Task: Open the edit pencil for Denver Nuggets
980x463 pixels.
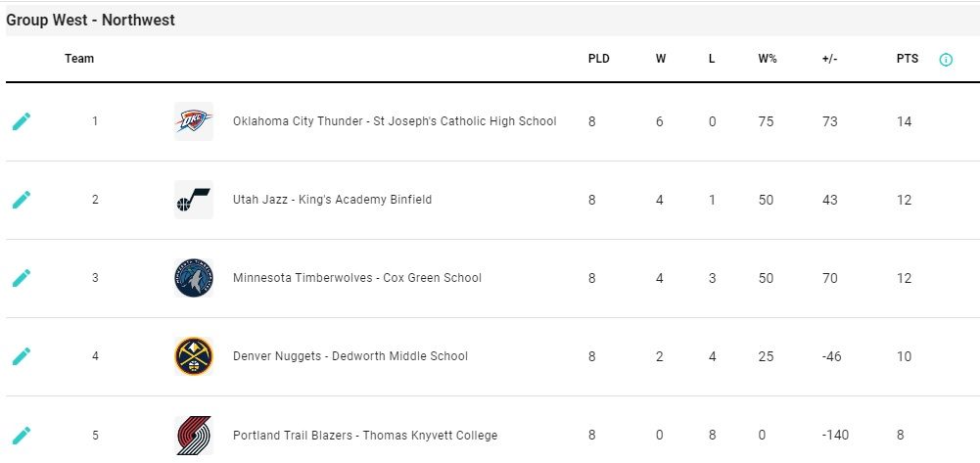Action: [x=22, y=356]
